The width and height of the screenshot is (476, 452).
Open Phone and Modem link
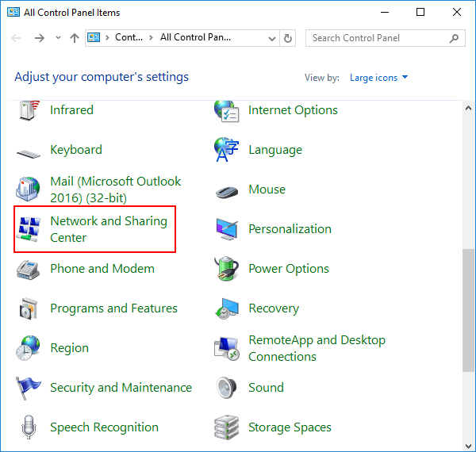click(x=102, y=269)
